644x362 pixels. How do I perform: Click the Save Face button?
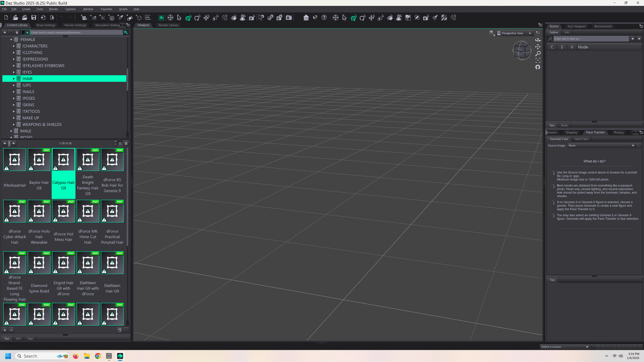pos(581,139)
